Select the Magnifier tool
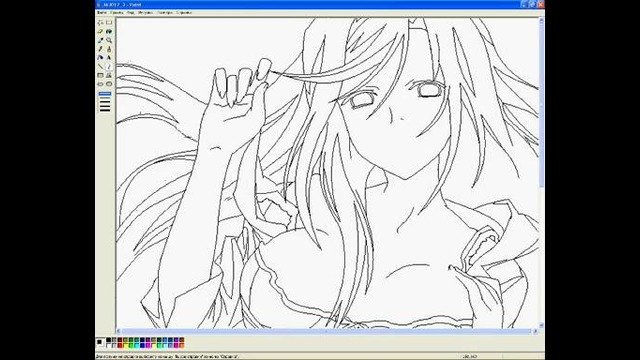Viewport: 640px width, 360px height. coord(109,40)
